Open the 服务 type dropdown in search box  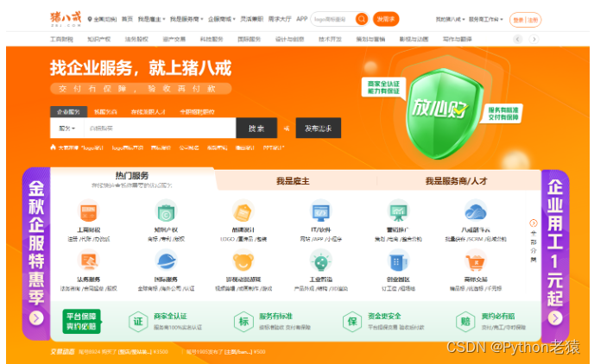(67, 129)
